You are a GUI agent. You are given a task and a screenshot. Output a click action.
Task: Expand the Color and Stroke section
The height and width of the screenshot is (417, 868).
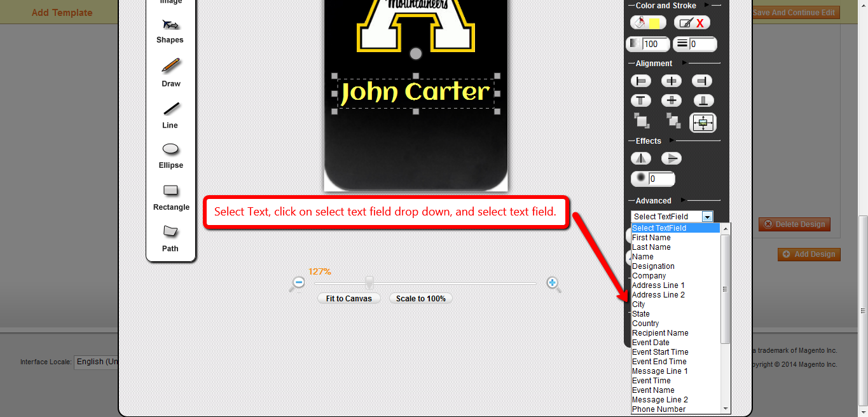click(x=707, y=5)
